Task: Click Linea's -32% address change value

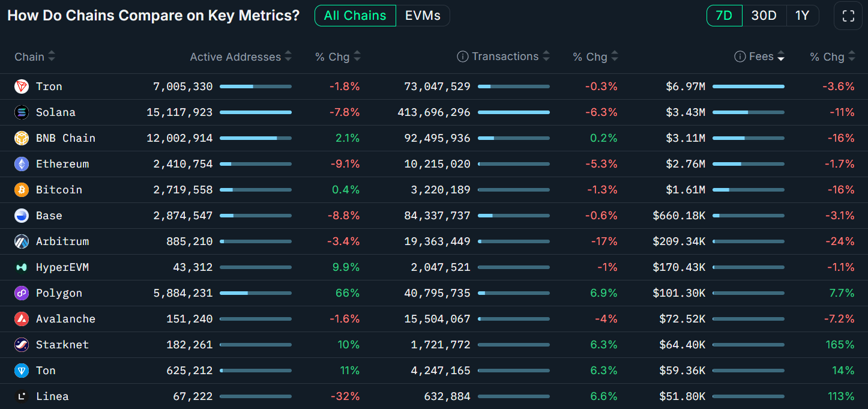Action: coord(344,396)
